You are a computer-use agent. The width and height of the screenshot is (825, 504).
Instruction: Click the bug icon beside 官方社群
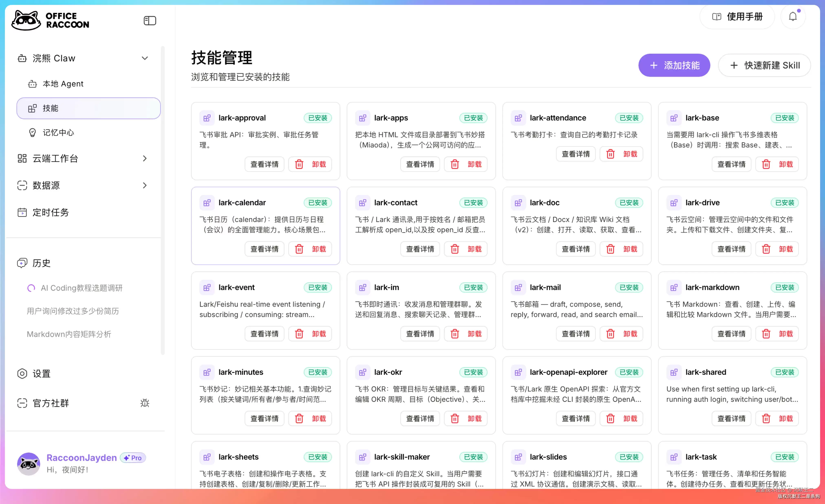click(145, 402)
